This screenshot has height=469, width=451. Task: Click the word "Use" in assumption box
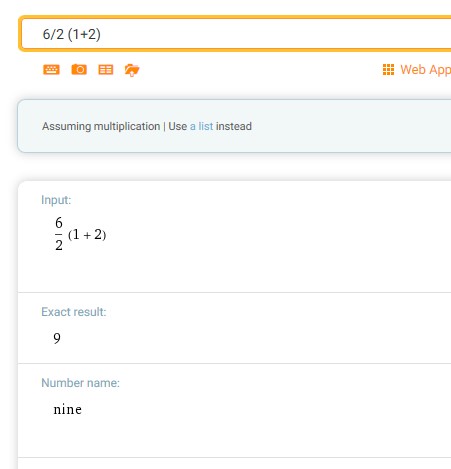pyautogui.click(x=178, y=126)
